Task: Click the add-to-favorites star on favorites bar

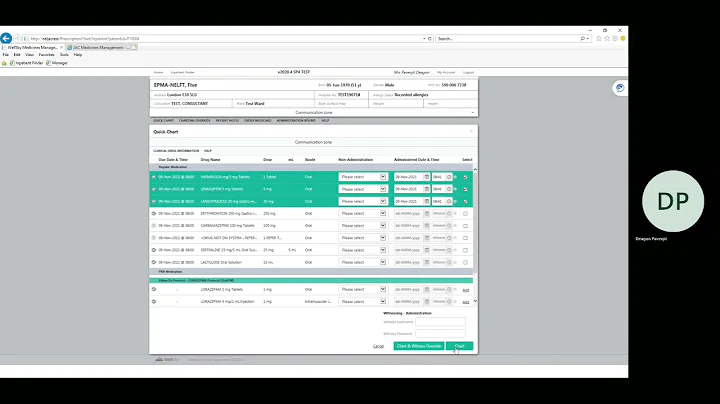Action: [x=4, y=63]
